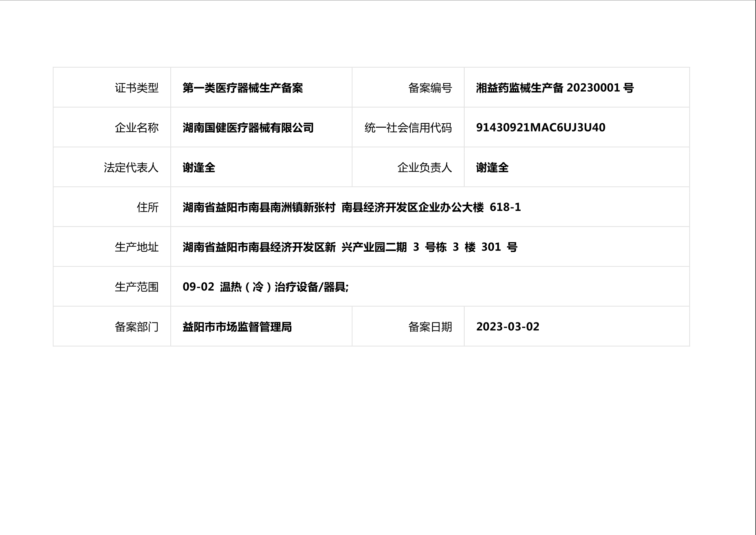
Task: Click the production address ending 301 号
Action: tap(350, 247)
